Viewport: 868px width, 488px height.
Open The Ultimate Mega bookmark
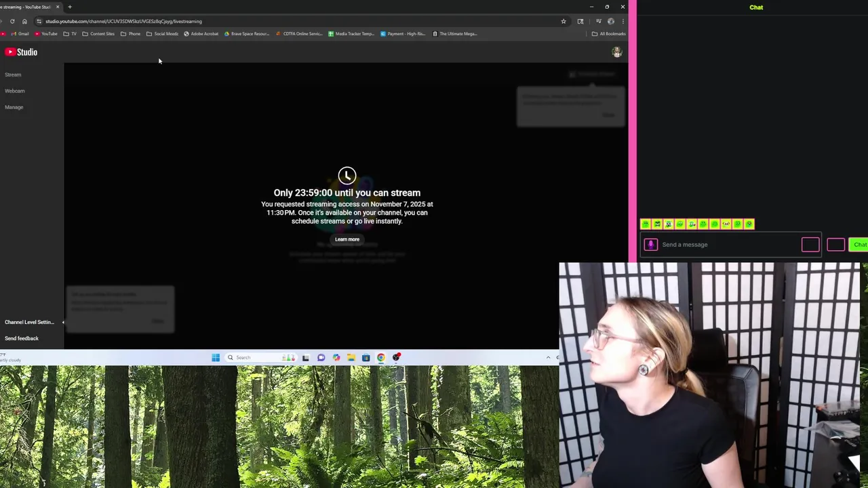[455, 34]
